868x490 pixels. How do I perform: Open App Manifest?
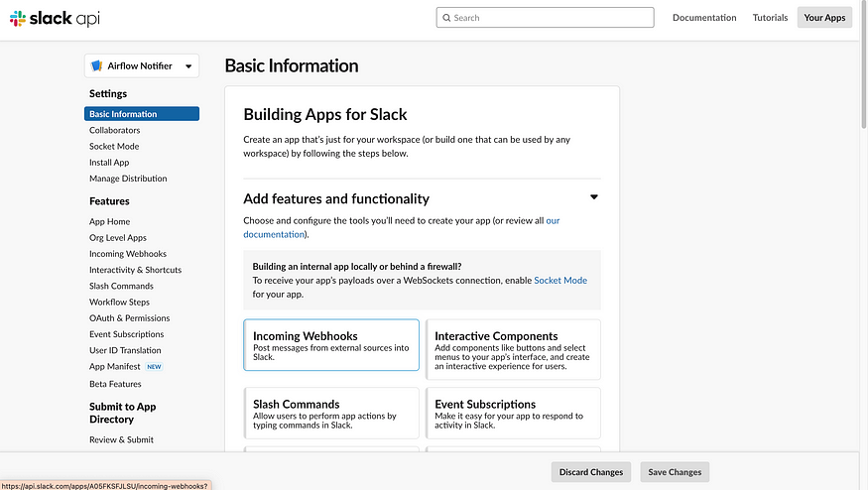coord(115,367)
